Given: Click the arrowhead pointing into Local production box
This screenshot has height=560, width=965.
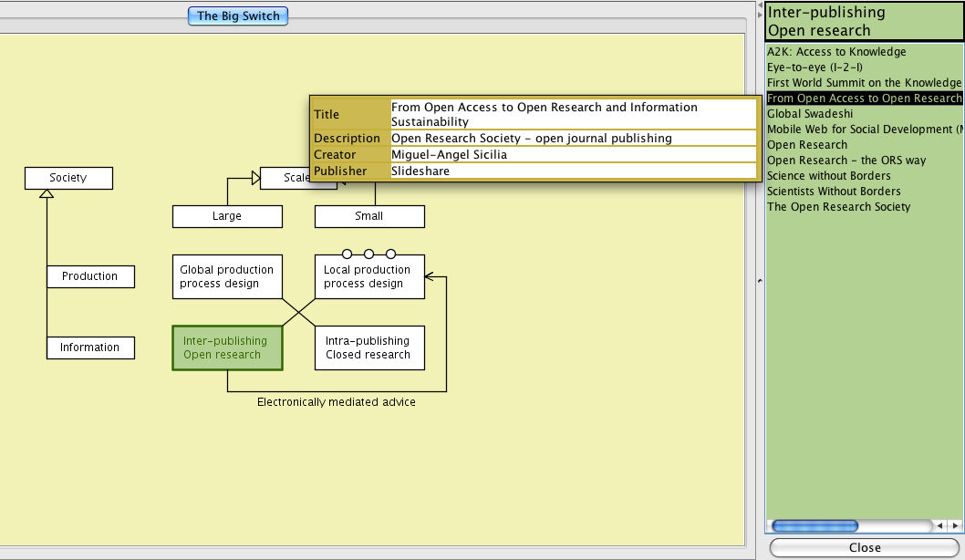Looking at the screenshot, I should 430,276.
